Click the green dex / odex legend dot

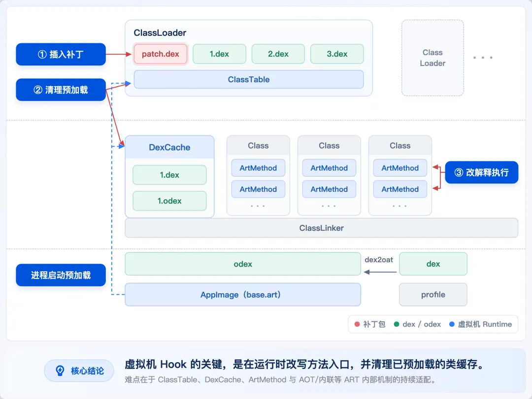396,324
